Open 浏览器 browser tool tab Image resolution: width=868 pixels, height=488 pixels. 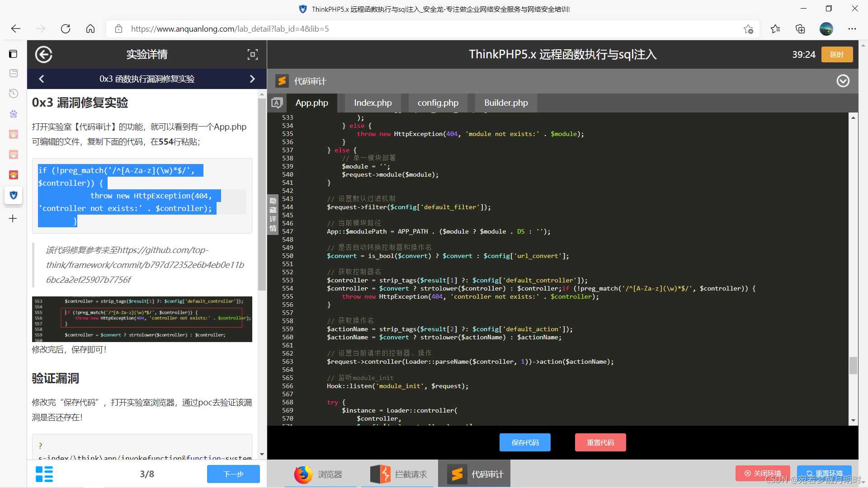(320, 474)
